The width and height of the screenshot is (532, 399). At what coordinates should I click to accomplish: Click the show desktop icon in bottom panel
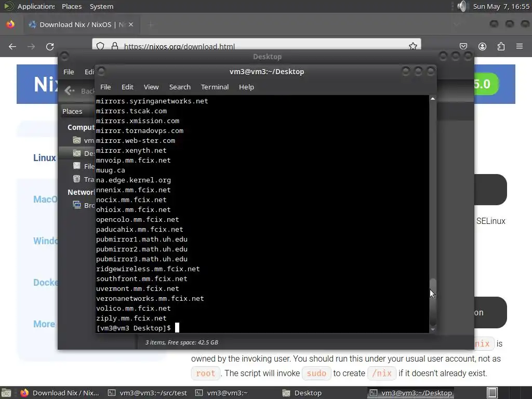pos(6,393)
